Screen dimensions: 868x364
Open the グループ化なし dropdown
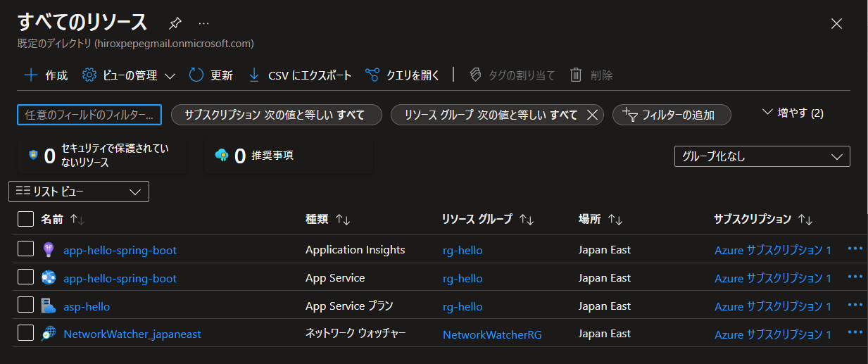762,156
